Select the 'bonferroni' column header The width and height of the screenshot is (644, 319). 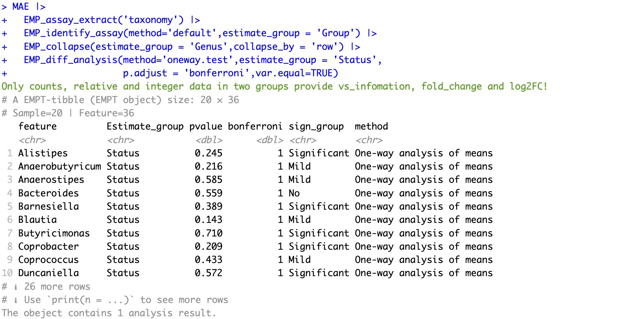[255, 126]
